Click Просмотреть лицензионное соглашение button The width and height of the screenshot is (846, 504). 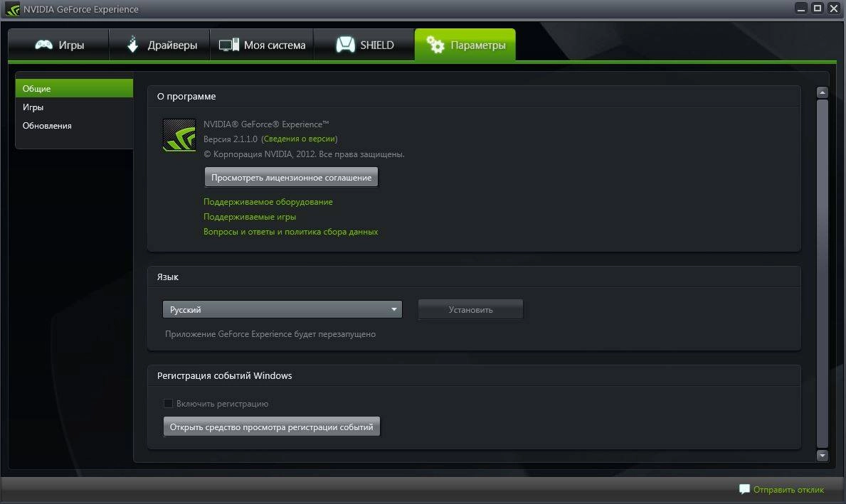coord(291,177)
